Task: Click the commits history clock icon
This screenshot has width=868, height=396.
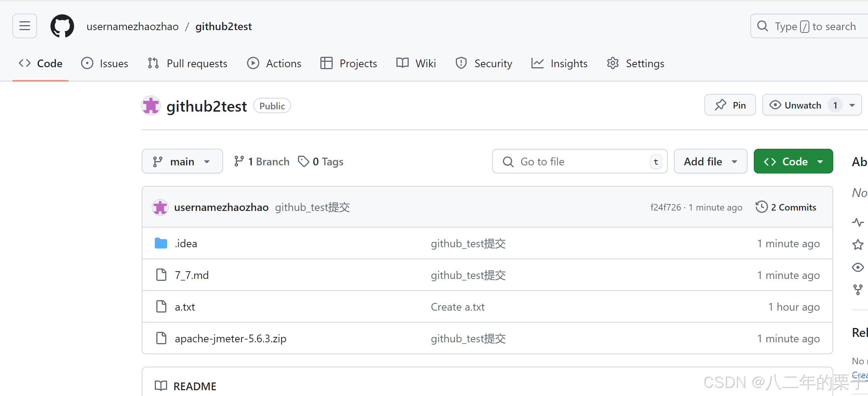Action: tap(761, 207)
